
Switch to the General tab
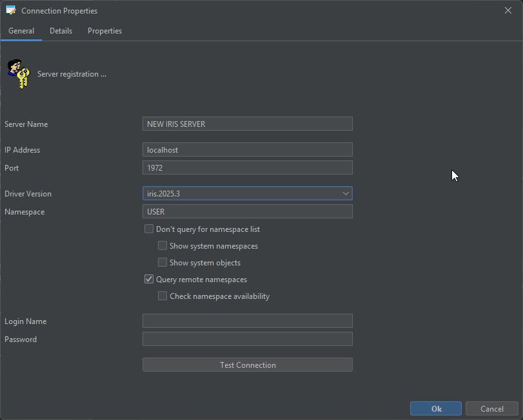pyautogui.click(x=21, y=31)
